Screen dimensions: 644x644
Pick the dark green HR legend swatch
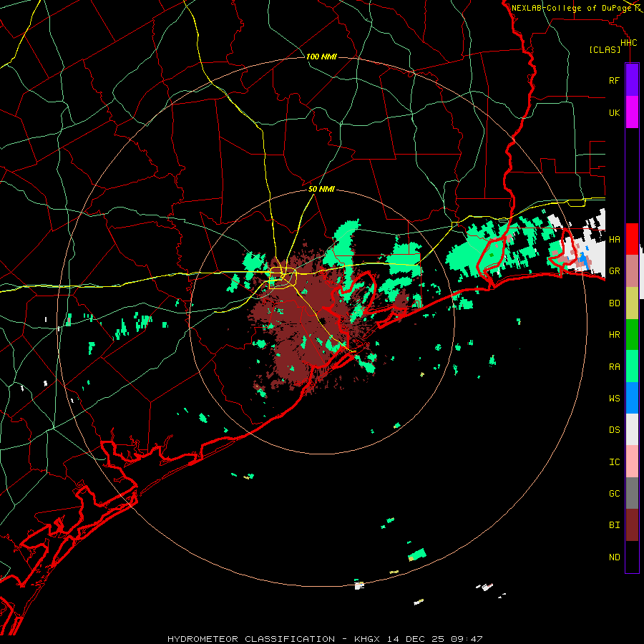tap(632, 335)
